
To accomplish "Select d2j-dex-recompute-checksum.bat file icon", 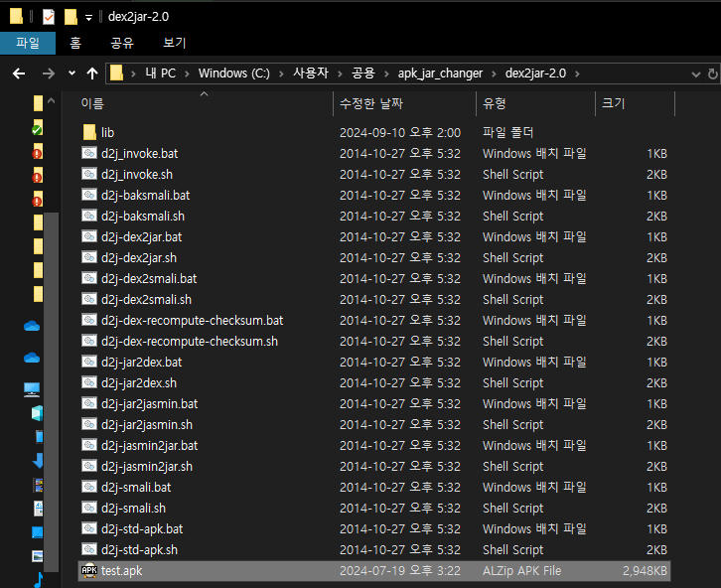I will point(89,320).
